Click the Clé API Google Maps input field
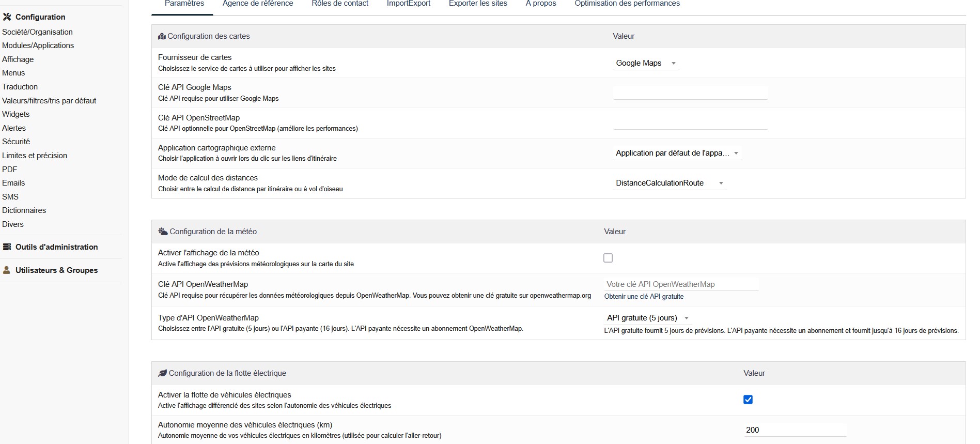 click(x=690, y=93)
